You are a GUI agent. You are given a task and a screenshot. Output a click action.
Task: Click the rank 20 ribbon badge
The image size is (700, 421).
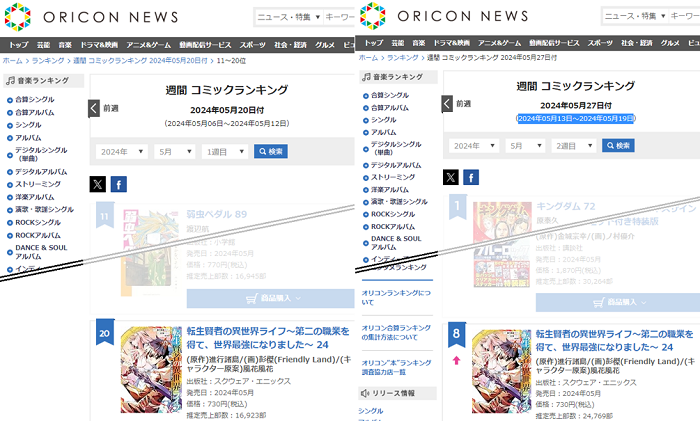click(105, 333)
